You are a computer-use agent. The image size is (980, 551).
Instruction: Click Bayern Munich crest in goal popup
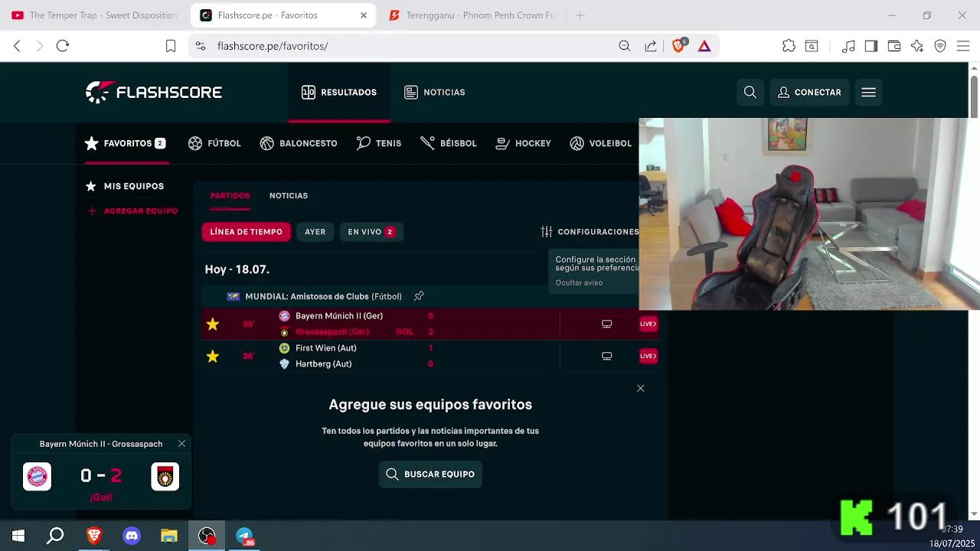[x=37, y=477]
